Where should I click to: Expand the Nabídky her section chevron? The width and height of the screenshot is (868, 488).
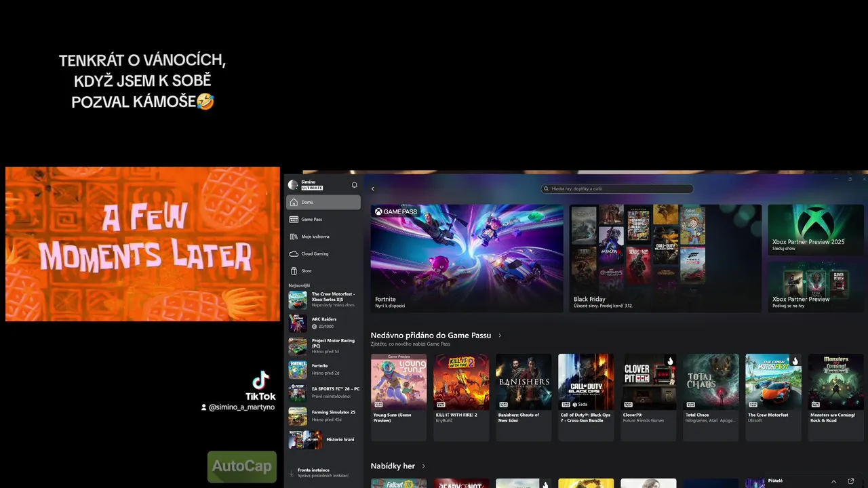[x=424, y=466]
